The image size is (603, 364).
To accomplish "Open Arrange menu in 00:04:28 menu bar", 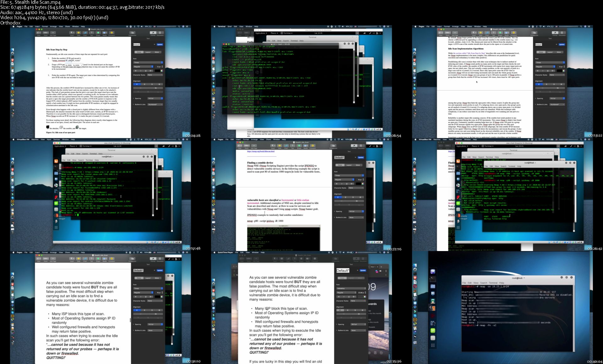I will tap(53, 26).
